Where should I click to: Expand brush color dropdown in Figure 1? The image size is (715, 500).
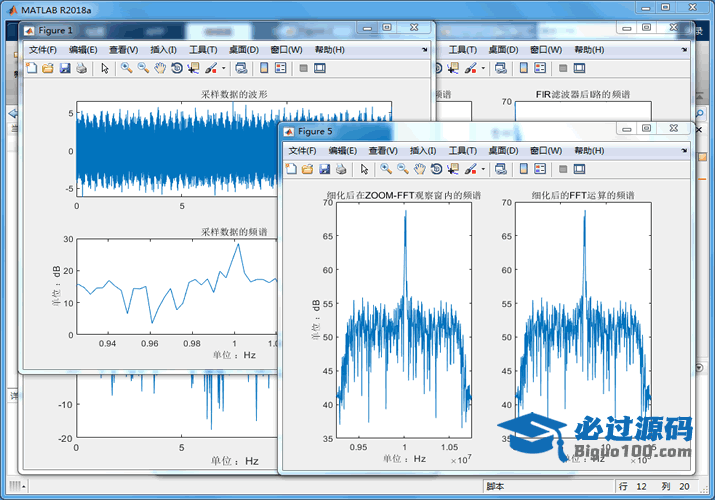click(223, 68)
